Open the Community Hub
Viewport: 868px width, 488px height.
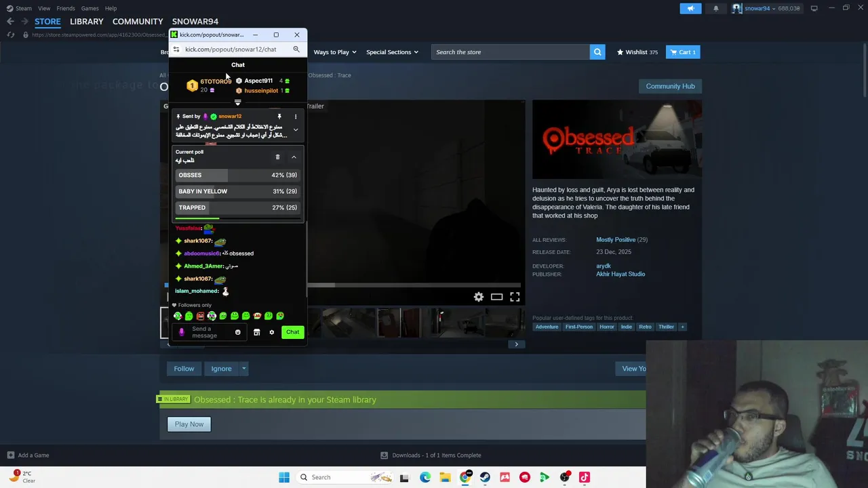(x=670, y=86)
